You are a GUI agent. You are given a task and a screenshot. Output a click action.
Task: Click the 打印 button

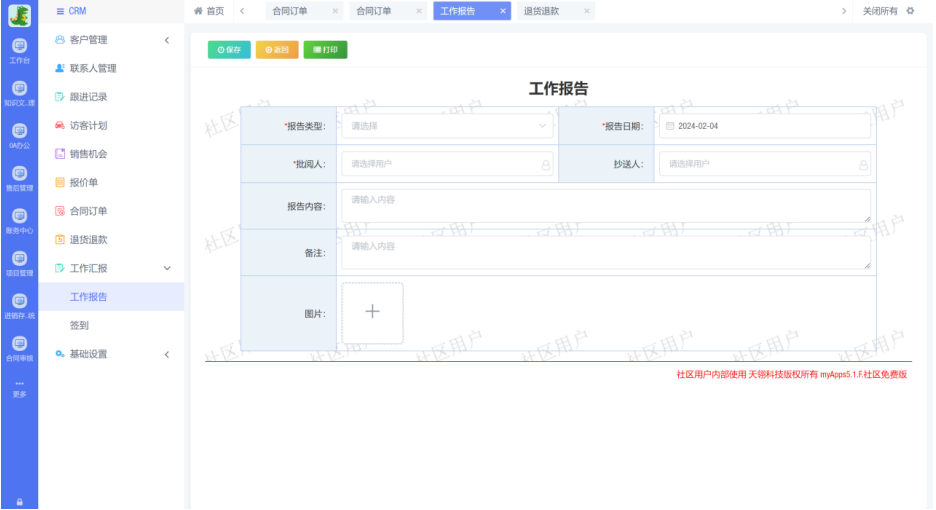point(325,50)
